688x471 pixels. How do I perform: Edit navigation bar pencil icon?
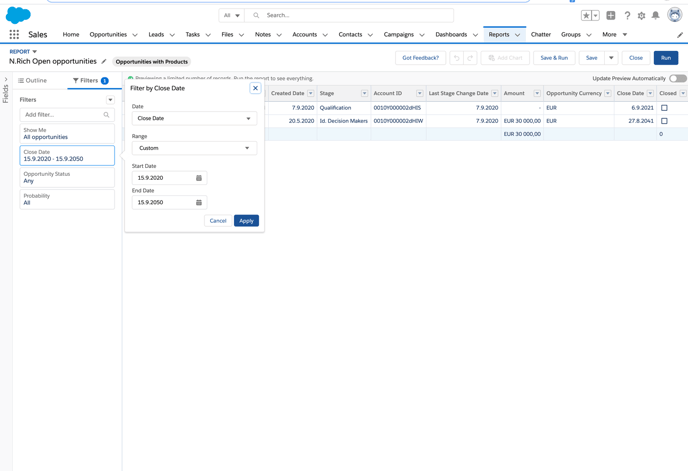click(x=680, y=35)
